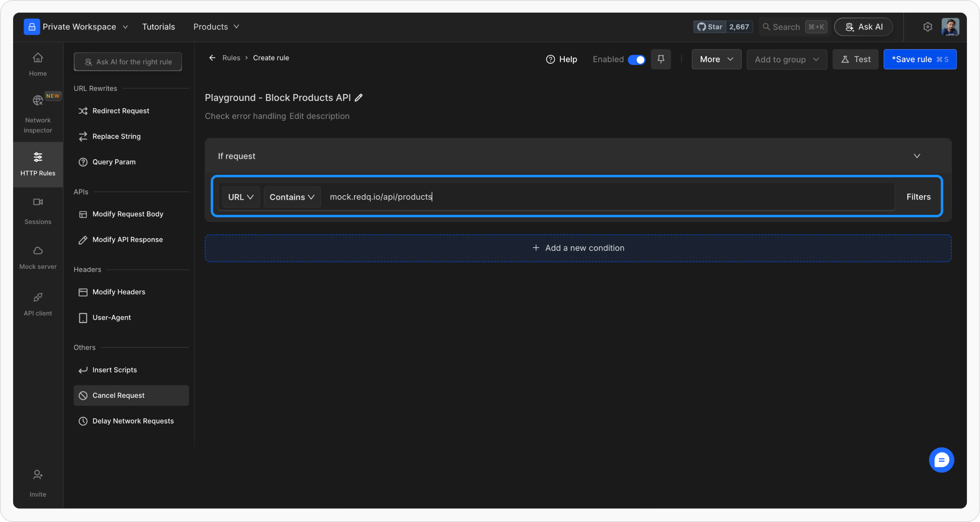Click the back arrow beside Rules

(212, 58)
